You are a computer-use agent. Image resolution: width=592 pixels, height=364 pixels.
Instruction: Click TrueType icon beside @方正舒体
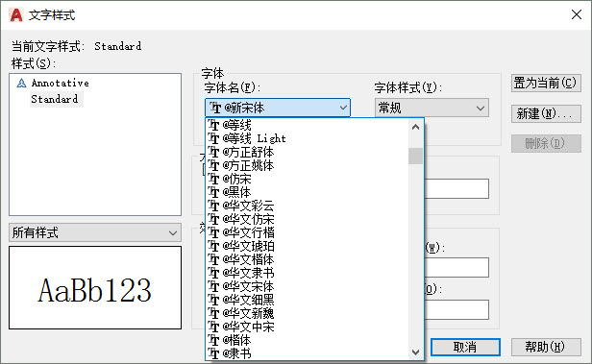[213, 152]
